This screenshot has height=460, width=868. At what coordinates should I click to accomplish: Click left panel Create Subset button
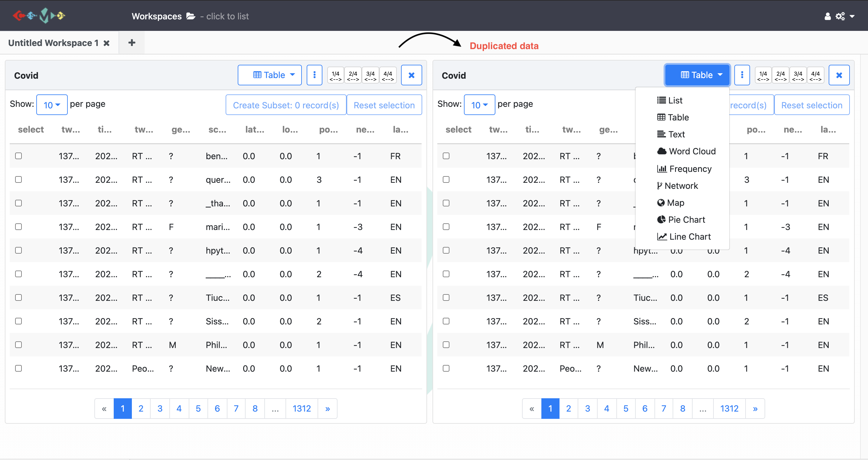286,105
